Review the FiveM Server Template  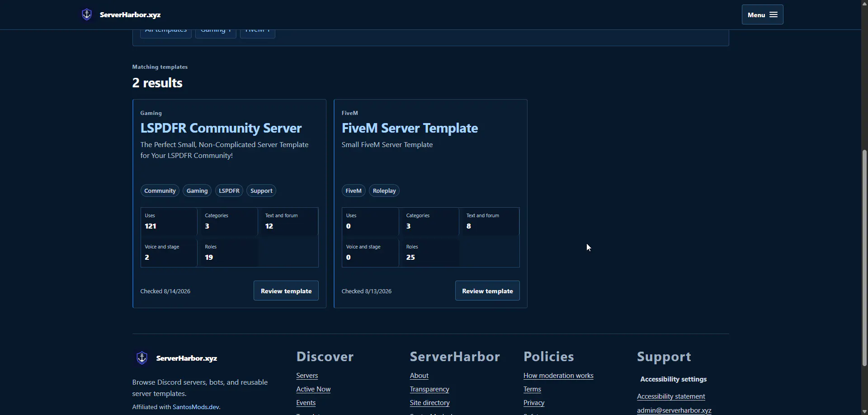pyautogui.click(x=487, y=291)
